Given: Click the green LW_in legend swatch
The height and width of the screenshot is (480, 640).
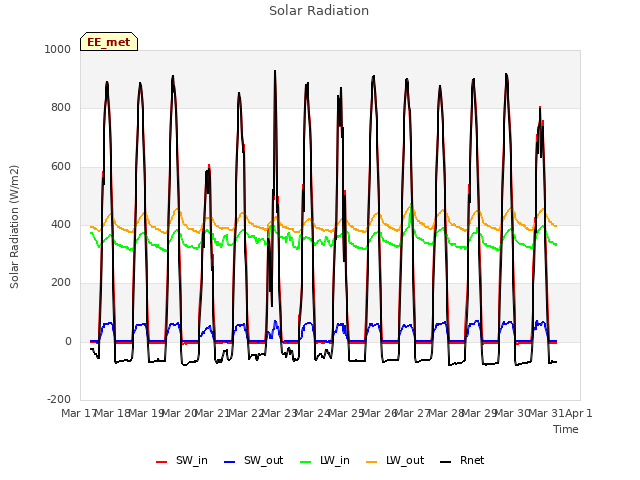Looking at the screenshot, I should tap(306, 462).
